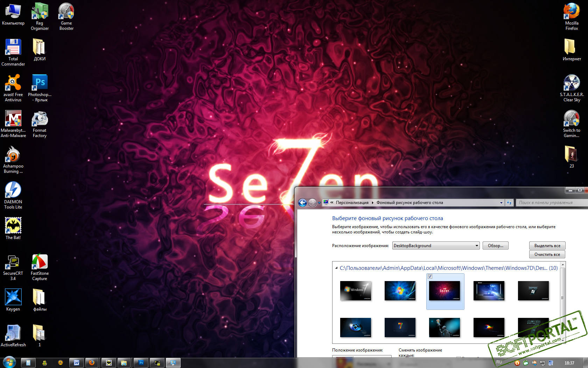
Task: Select The Bat! desktop icon
Action: coord(13,228)
